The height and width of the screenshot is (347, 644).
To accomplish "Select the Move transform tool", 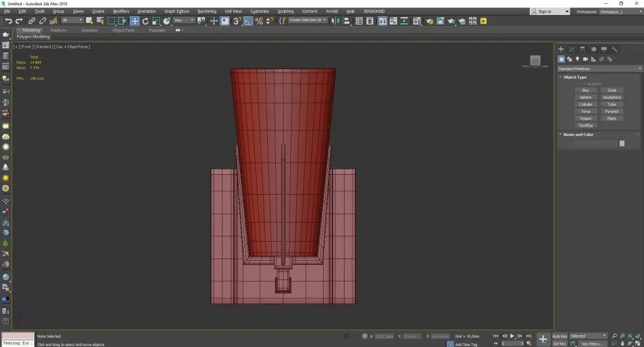I will tap(134, 21).
